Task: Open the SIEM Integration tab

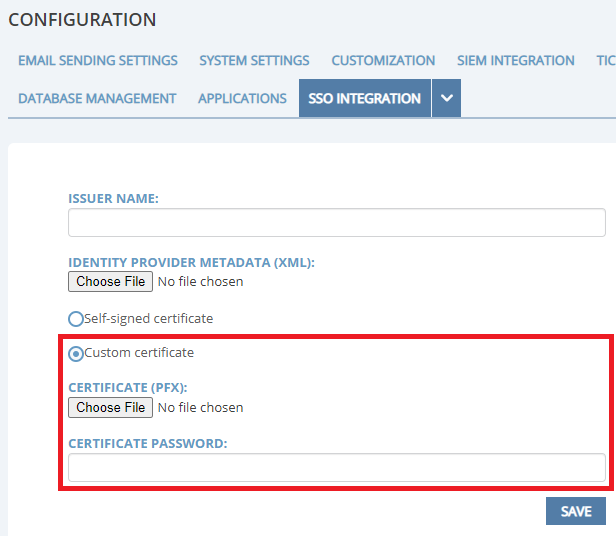Action: pos(516,60)
